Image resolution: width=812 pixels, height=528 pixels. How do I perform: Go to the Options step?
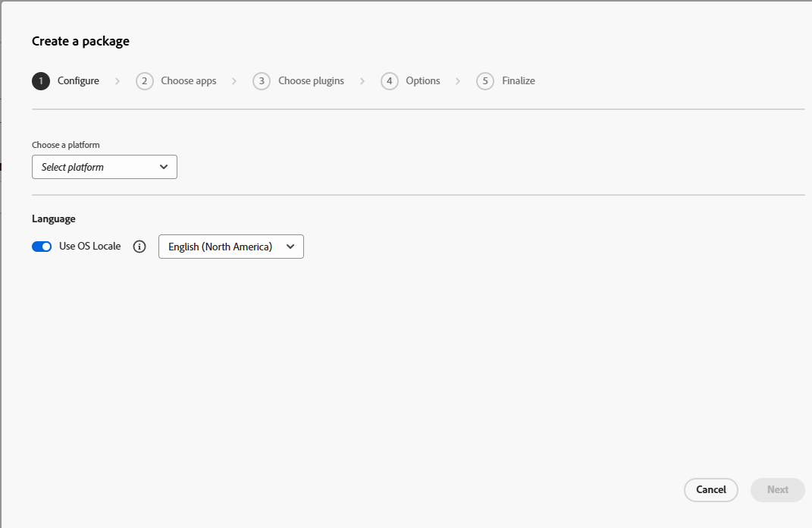423,80
